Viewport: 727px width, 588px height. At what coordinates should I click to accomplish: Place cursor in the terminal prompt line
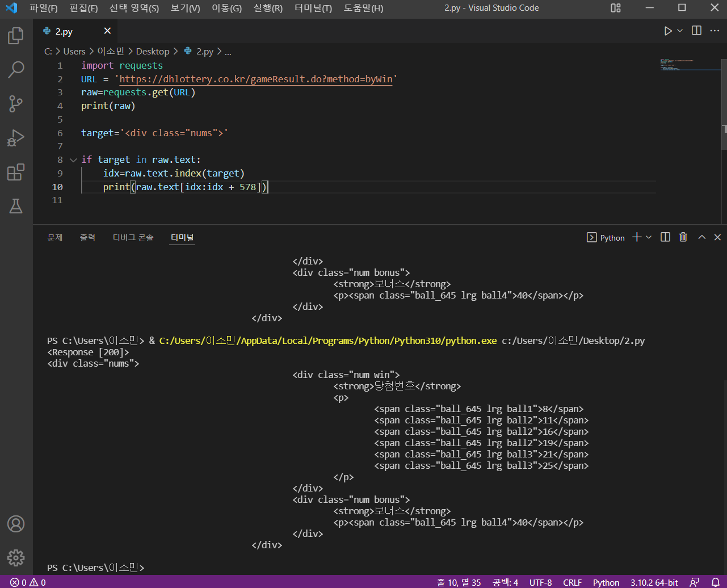(96, 568)
